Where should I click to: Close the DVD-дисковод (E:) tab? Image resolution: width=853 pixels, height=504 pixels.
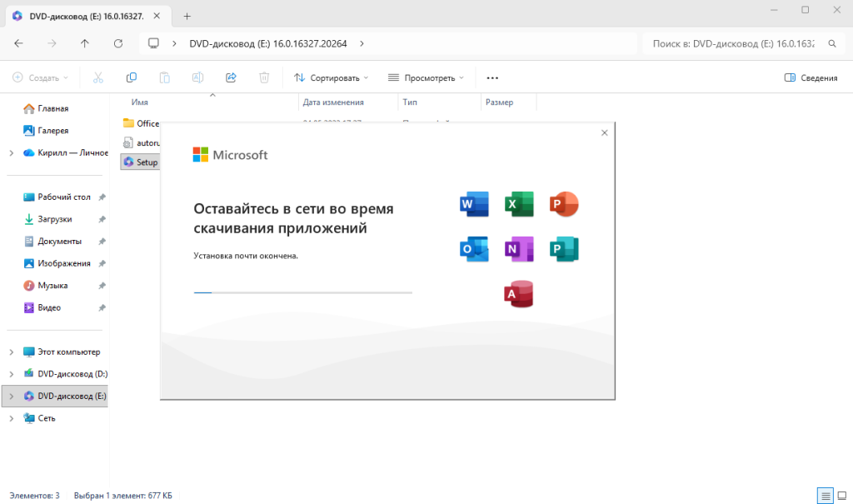tap(157, 17)
